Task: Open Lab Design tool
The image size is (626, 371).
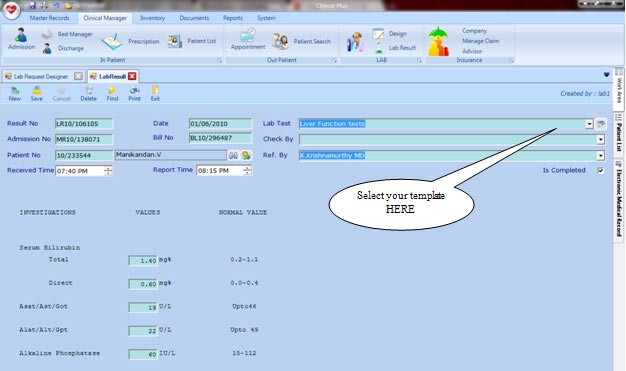Action: [x=390, y=34]
